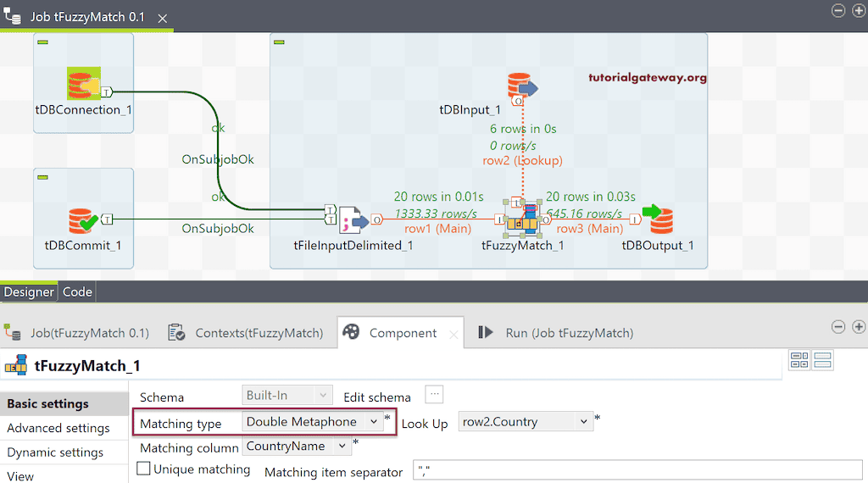Select the tDBOutput_1 component icon
Viewport: 868px width, 483px height.
658,219
